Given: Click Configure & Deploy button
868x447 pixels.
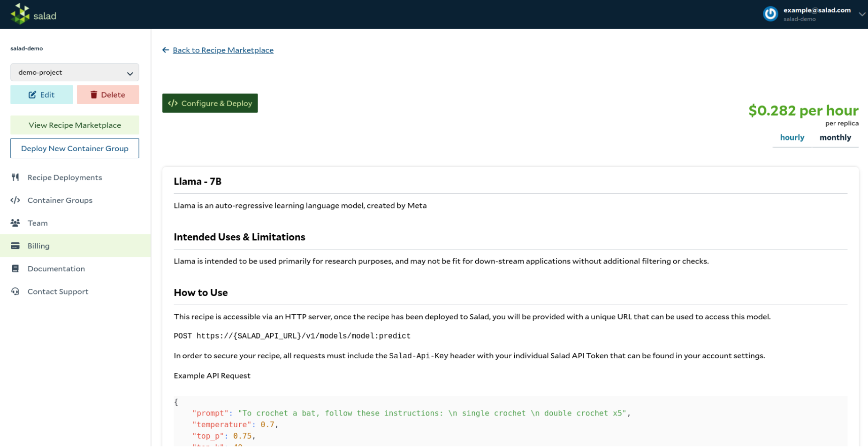Looking at the screenshot, I should tap(210, 103).
